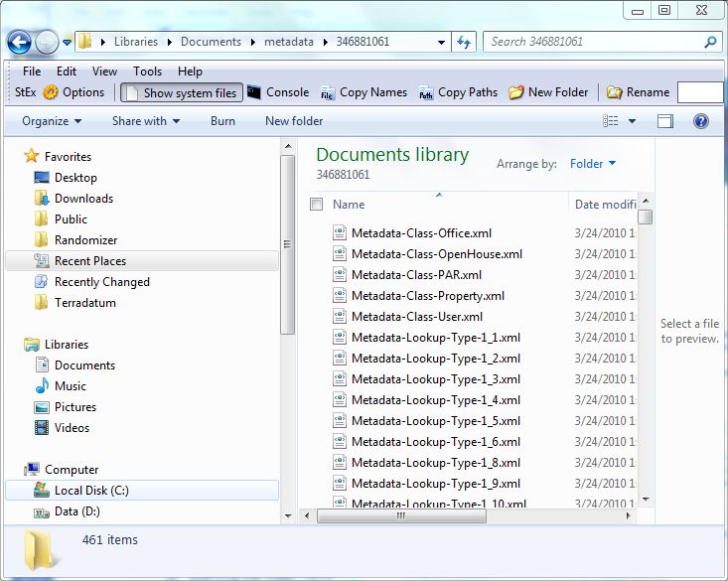Open the Console toolbar icon

point(253,92)
